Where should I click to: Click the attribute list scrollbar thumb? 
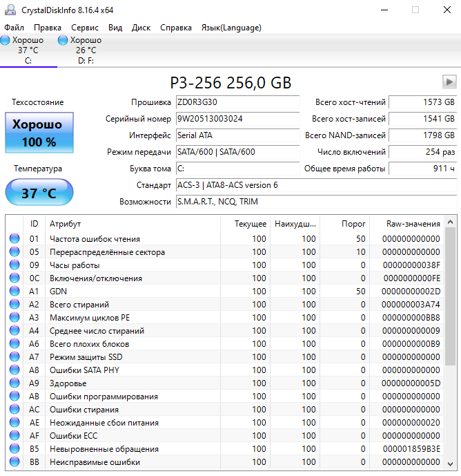[451, 296]
